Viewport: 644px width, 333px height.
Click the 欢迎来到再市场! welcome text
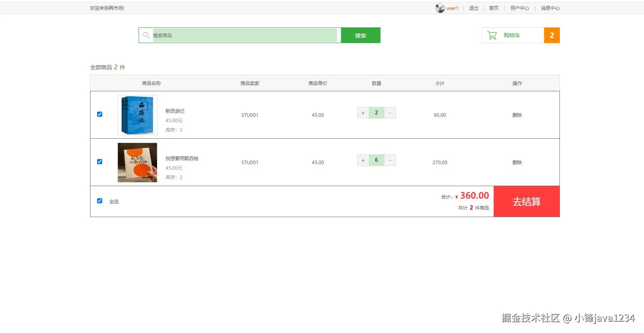click(x=107, y=8)
